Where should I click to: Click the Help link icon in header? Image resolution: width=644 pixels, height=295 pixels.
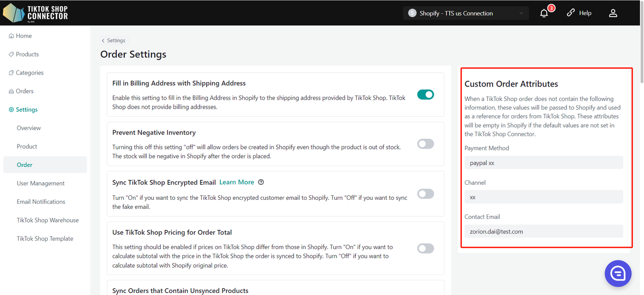click(x=571, y=13)
